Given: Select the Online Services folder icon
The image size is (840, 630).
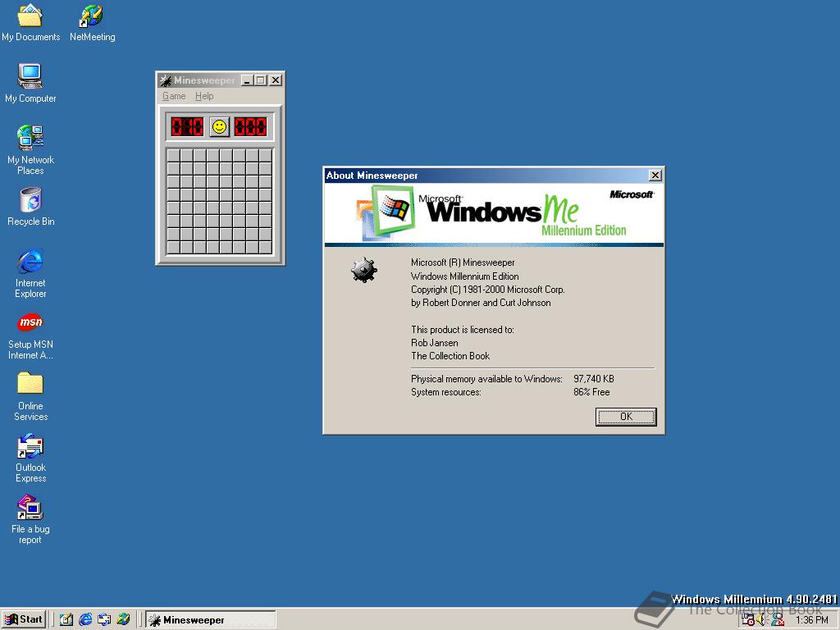Looking at the screenshot, I should [x=30, y=396].
